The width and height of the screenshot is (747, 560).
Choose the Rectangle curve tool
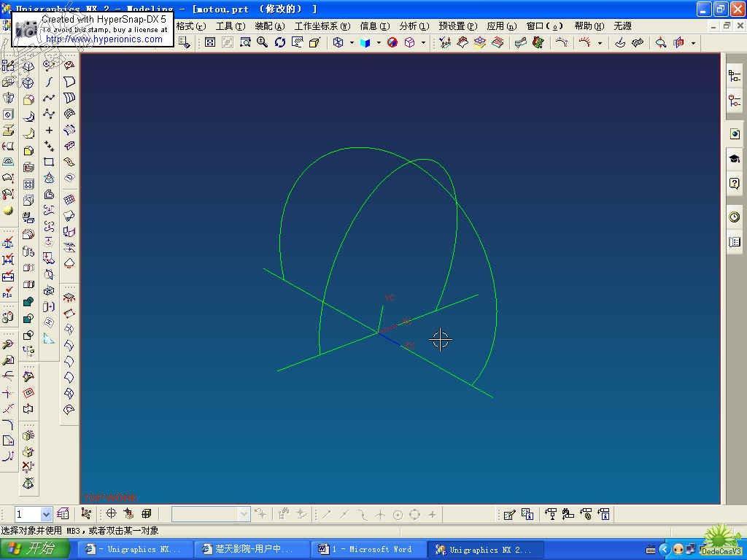[49, 162]
